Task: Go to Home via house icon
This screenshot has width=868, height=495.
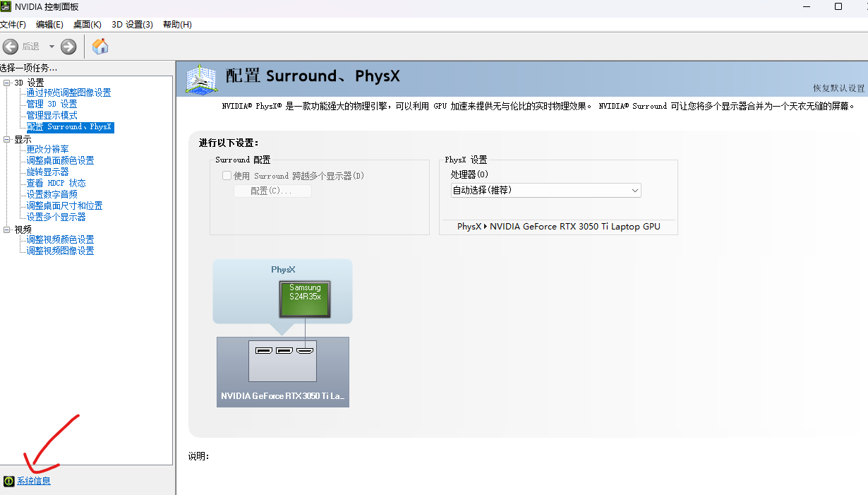Action: pyautogui.click(x=101, y=47)
